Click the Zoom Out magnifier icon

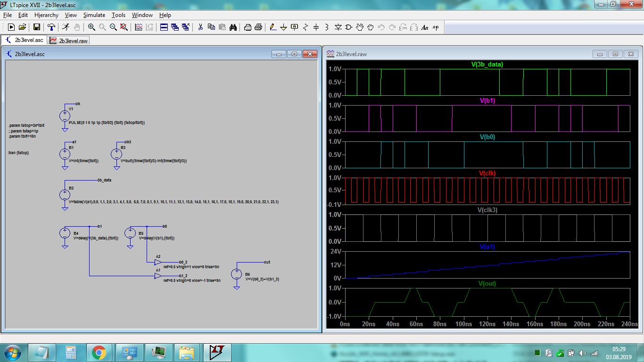(x=113, y=27)
